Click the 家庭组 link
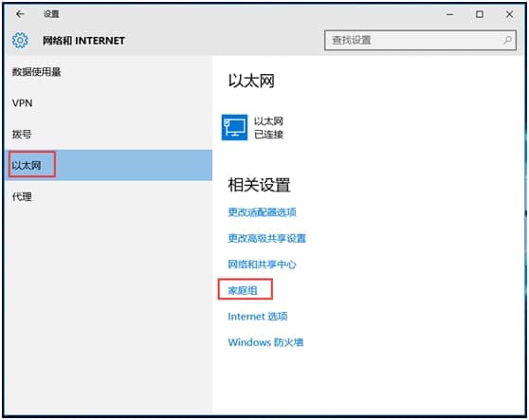 coord(243,290)
